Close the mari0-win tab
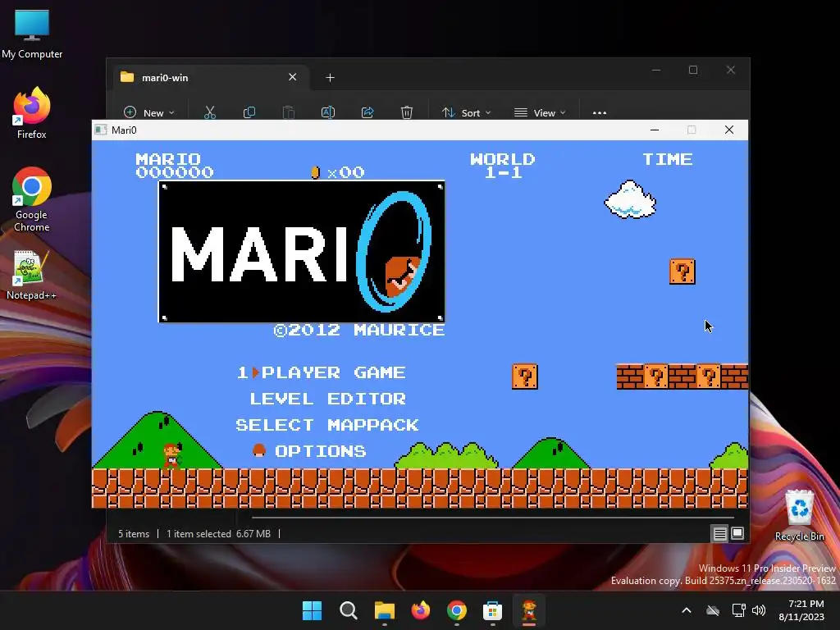Screen dimensions: 840x630 (x=293, y=77)
